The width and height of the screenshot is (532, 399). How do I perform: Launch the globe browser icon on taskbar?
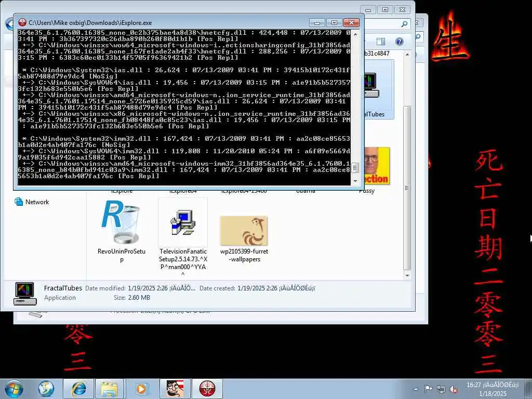click(46, 389)
